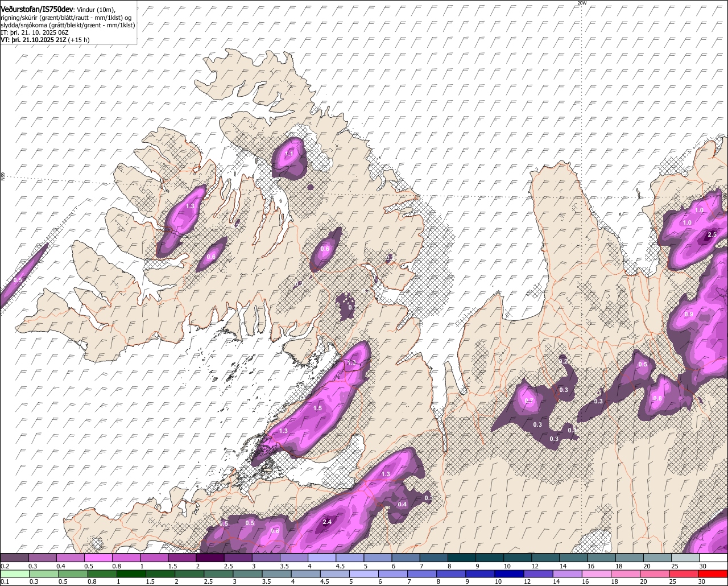Click the 20W longitude label at top
This screenshot has height=586, width=728.
pos(581,3)
